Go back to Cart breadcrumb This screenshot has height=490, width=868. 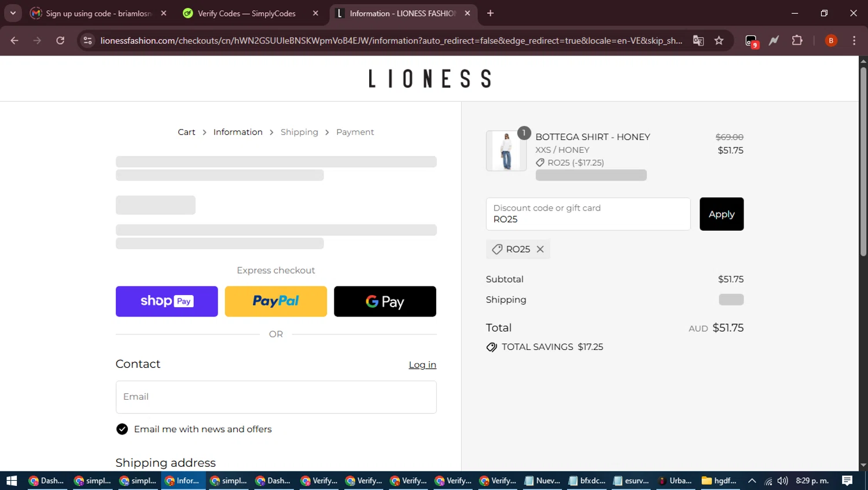[x=186, y=132]
